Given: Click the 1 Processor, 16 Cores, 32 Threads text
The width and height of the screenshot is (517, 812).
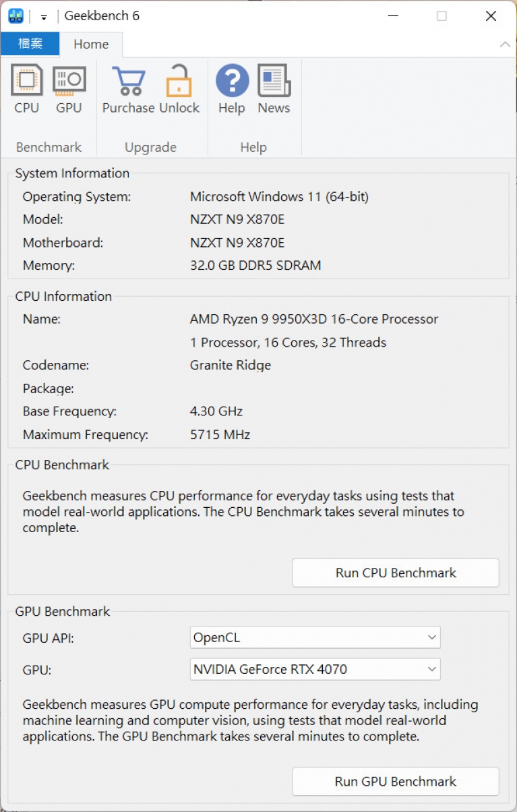Looking at the screenshot, I should coord(288,343).
